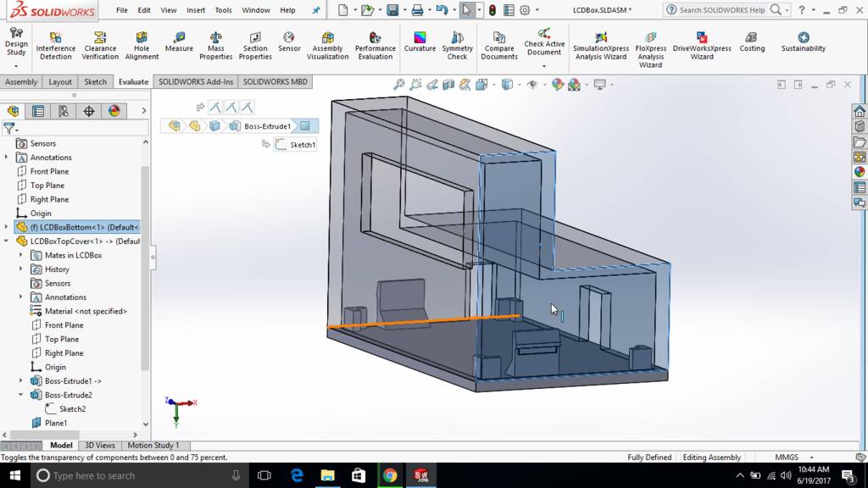This screenshot has height=488, width=868.
Task: Open SOLIDWORKS Resources in task pane
Action: (x=860, y=111)
